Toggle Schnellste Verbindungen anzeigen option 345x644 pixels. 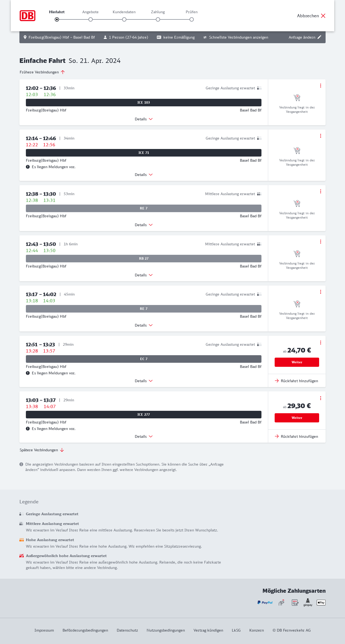pyautogui.click(x=236, y=37)
